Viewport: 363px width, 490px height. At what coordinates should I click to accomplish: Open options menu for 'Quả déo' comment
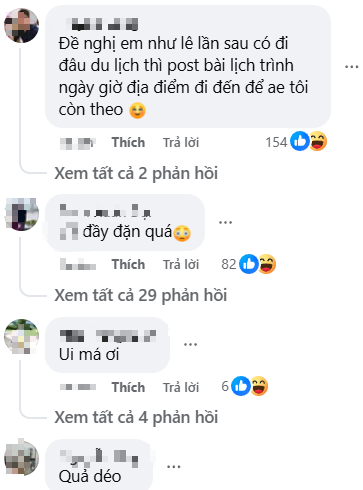point(174,466)
